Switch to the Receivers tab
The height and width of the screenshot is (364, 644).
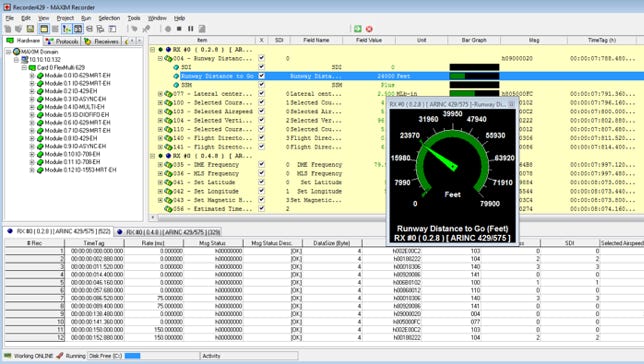101,41
